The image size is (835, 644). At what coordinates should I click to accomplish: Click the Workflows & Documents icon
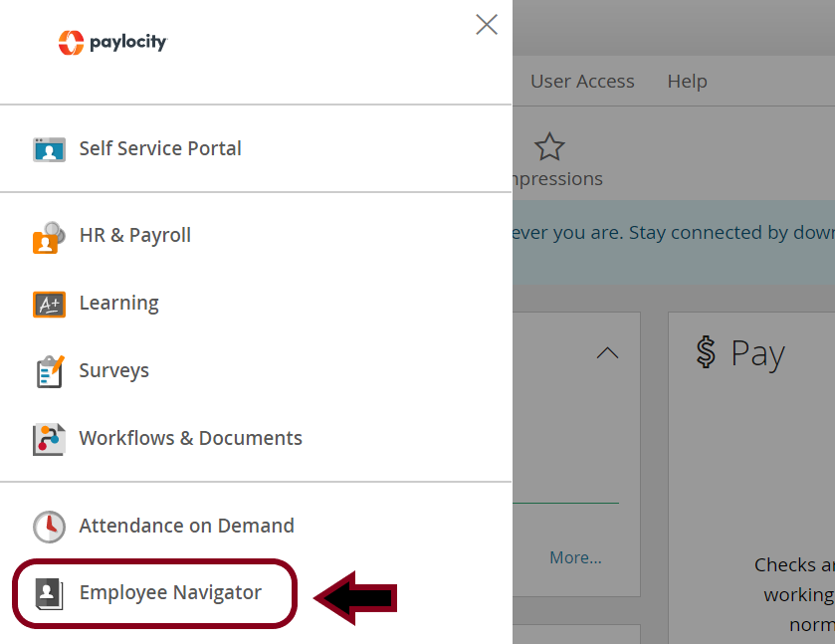(49, 440)
